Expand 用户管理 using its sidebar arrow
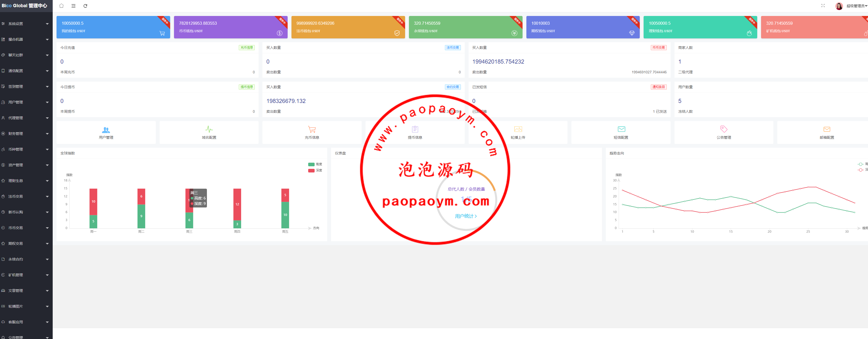This screenshot has height=339, width=868. [47, 102]
